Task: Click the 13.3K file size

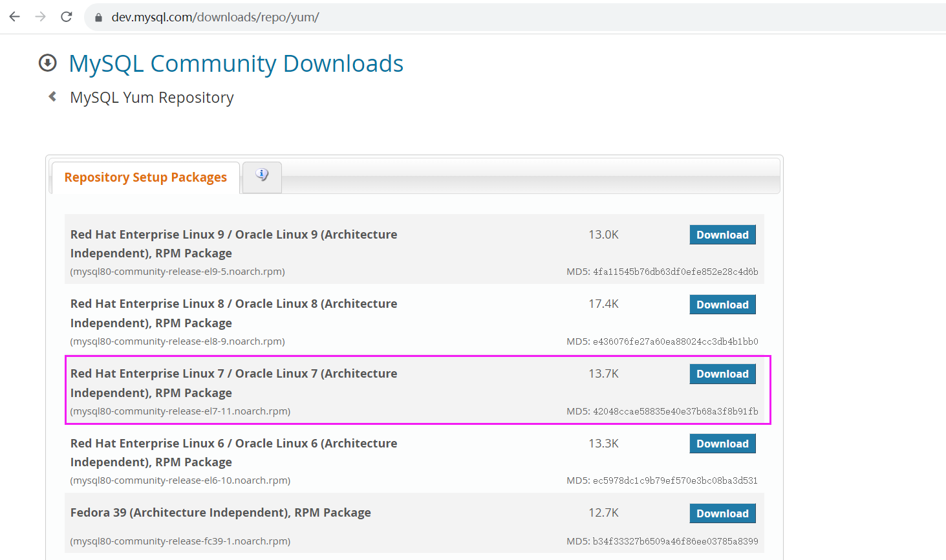Action: (x=603, y=444)
